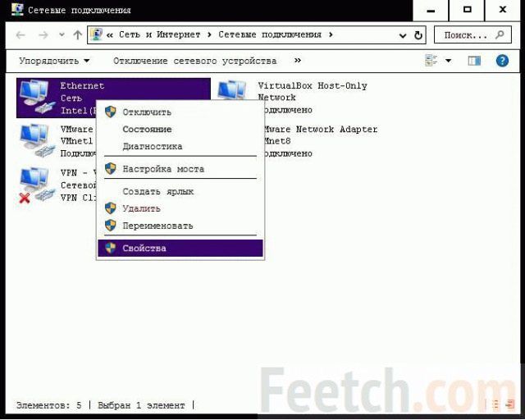The height and width of the screenshot is (420, 525).
Task: Select the 'Сеть и Интернет' breadcrumb
Action: (x=159, y=34)
